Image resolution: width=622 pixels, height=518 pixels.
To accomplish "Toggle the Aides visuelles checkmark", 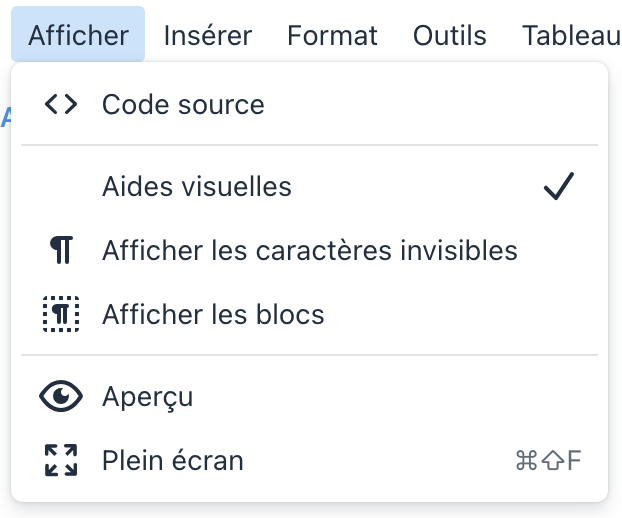I will tap(559, 187).
